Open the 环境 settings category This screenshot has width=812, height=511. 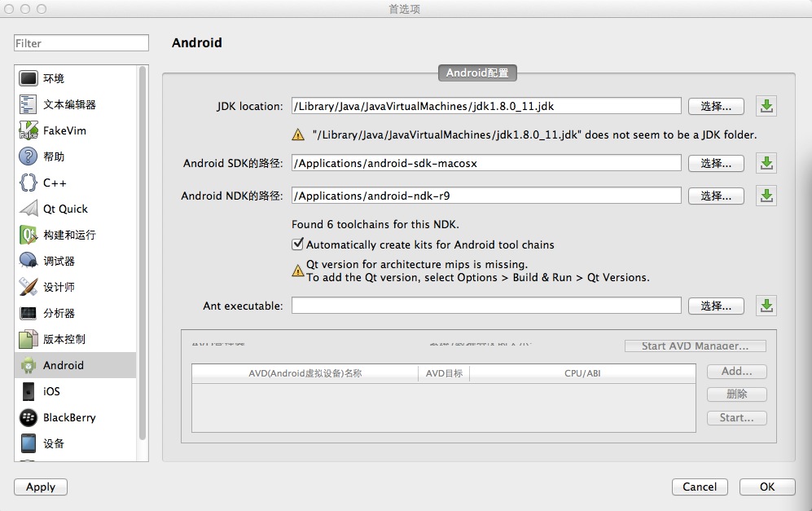[x=76, y=78]
